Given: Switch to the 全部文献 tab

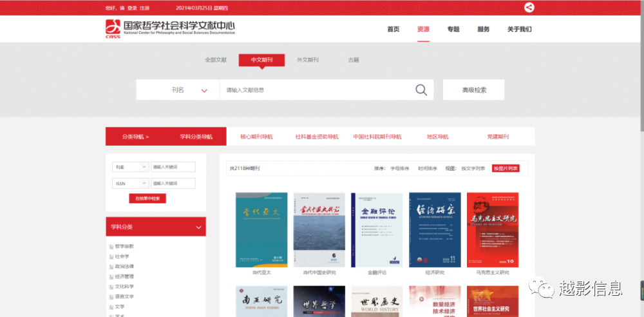Looking at the screenshot, I should 216,60.
